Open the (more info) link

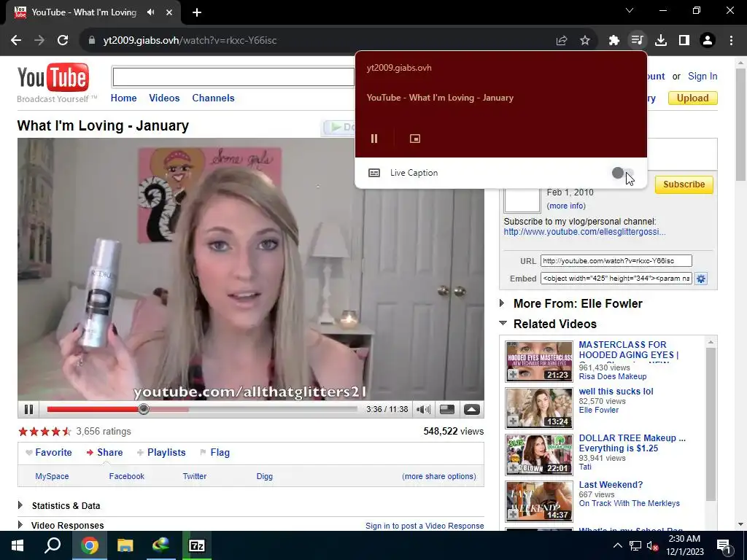tap(566, 206)
